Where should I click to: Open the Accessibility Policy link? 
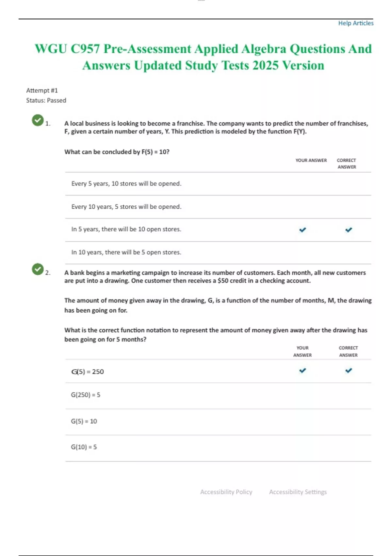226,492
